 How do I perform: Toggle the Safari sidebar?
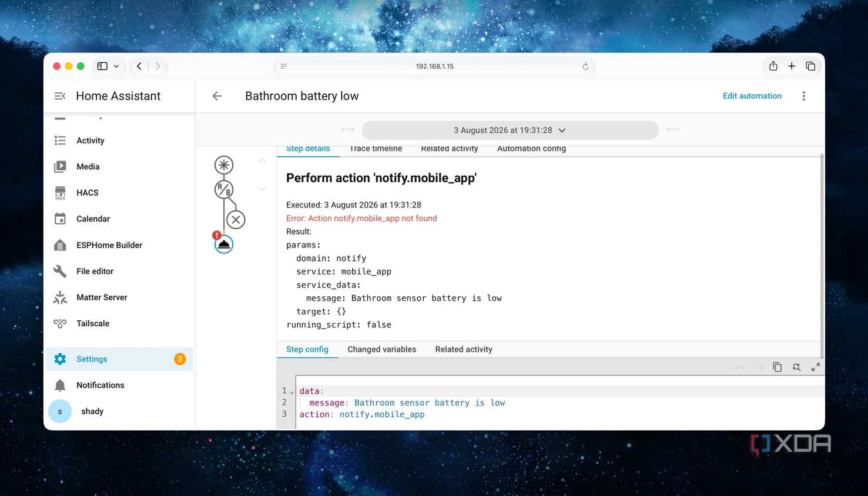pos(102,66)
